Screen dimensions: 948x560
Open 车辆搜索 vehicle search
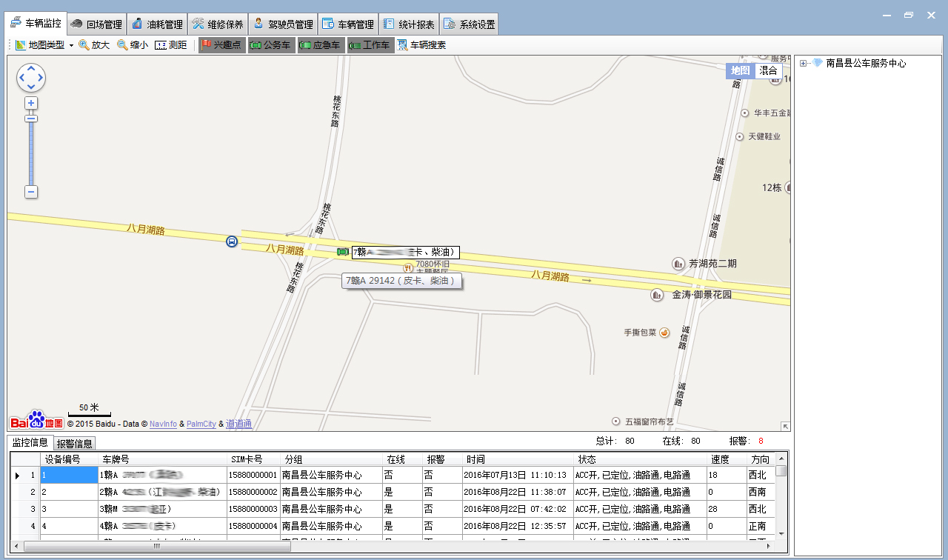(421, 45)
